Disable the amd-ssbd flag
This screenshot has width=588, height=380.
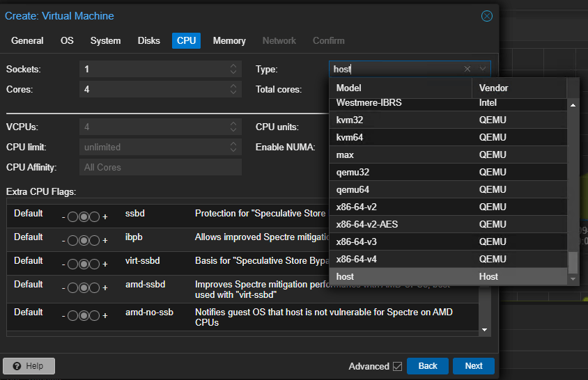click(72, 288)
